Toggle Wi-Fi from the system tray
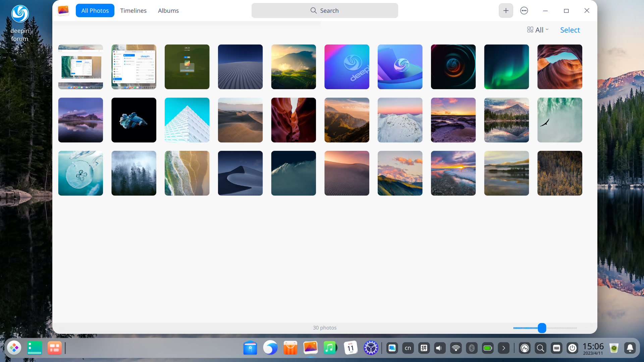 (456, 348)
